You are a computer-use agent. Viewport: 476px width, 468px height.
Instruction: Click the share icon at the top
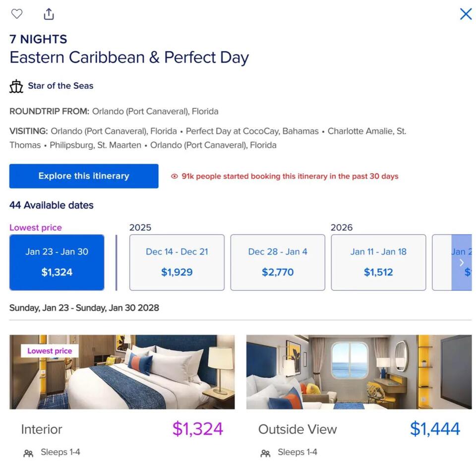click(49, 14)
